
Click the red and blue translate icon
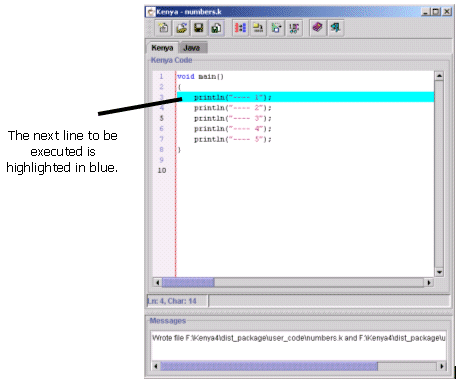(x=240, y=28)
